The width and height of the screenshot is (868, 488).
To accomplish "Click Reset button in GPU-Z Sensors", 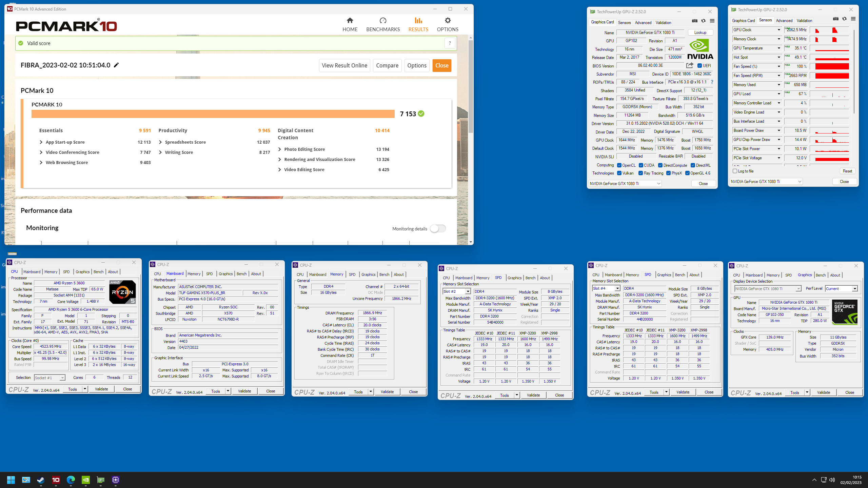I will click(847, 171).
